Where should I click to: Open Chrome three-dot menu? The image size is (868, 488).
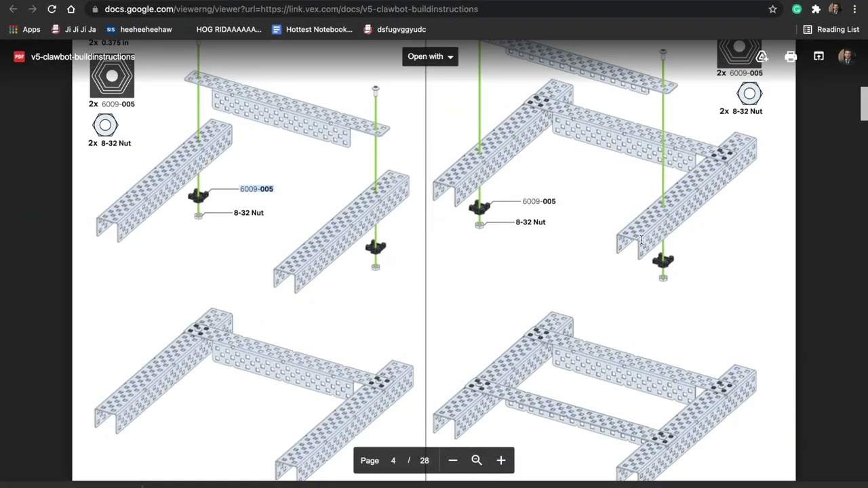(854, 9)
